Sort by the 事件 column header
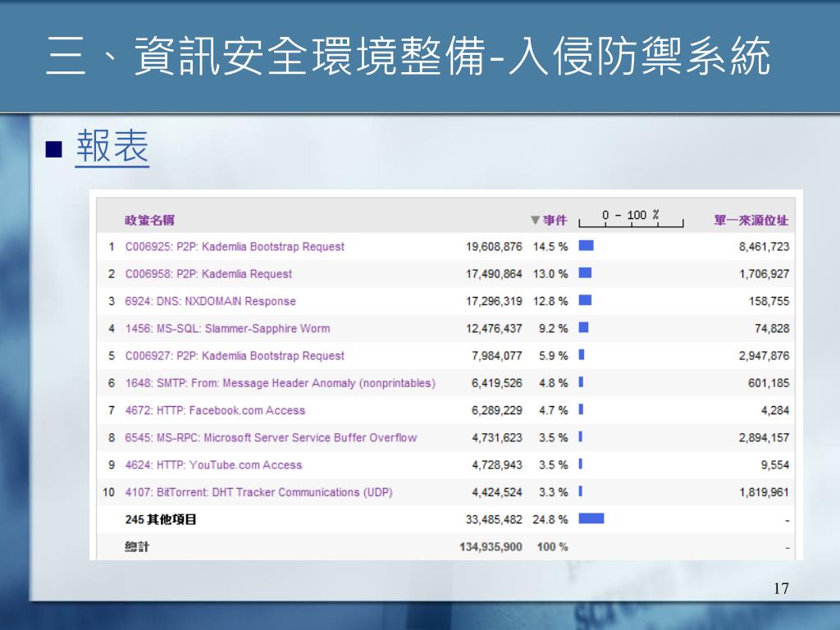The height and width of the screenshot is (630, 840). [x=555, y=220]
